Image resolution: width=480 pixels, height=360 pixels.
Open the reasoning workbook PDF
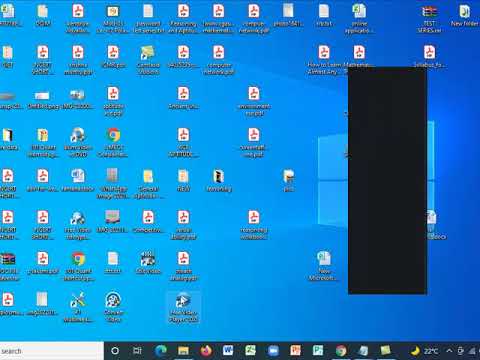point(254,225)
